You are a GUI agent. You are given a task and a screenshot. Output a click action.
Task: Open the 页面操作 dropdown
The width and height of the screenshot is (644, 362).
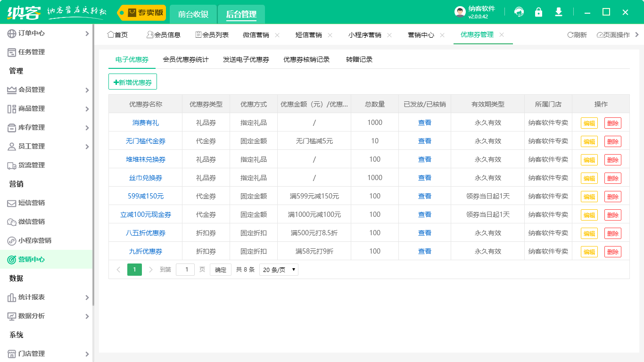point(613,35)
